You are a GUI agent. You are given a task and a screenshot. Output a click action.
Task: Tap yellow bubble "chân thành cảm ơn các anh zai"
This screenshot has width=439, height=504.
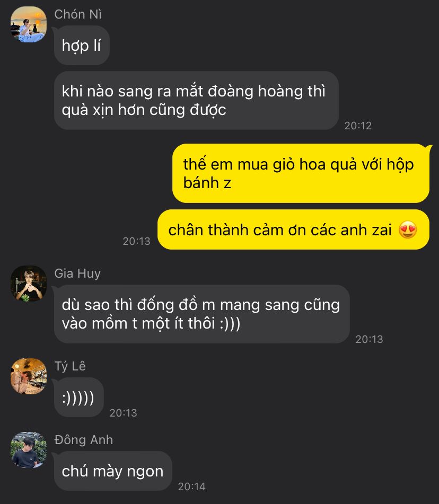click(x=293, y=229)
